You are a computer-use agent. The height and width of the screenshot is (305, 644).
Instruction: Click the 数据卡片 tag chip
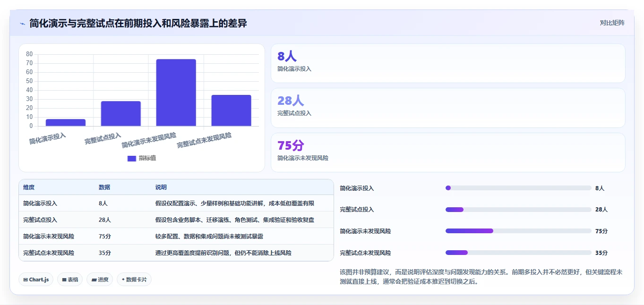coord(134,280)
